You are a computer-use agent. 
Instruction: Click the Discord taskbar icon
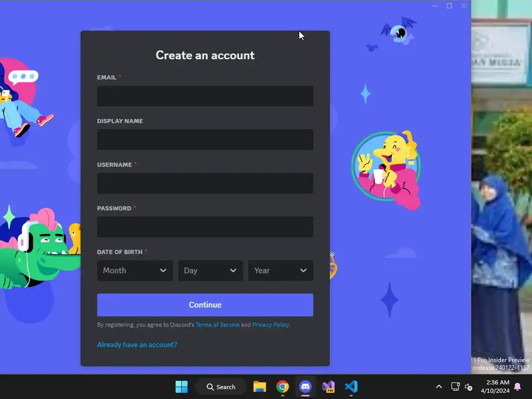pyautogui.click(x=305, y=387)
